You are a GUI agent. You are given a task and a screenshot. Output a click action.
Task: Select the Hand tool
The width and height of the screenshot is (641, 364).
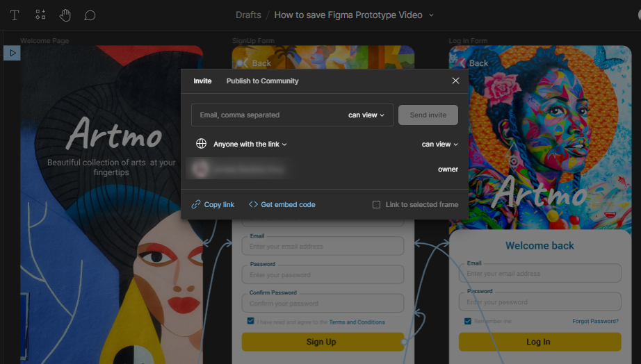click(x=65, y=15)
